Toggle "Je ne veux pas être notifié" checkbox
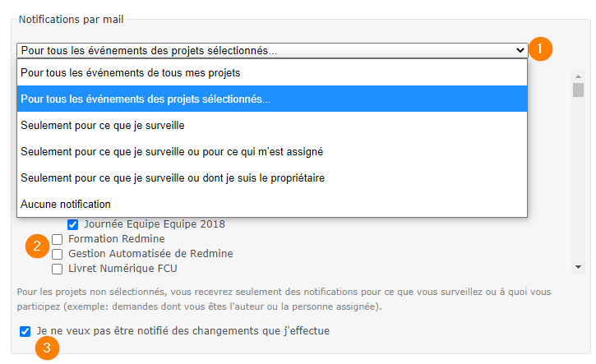This screenshot has width=596, height=364. click(x=25, y=331)
